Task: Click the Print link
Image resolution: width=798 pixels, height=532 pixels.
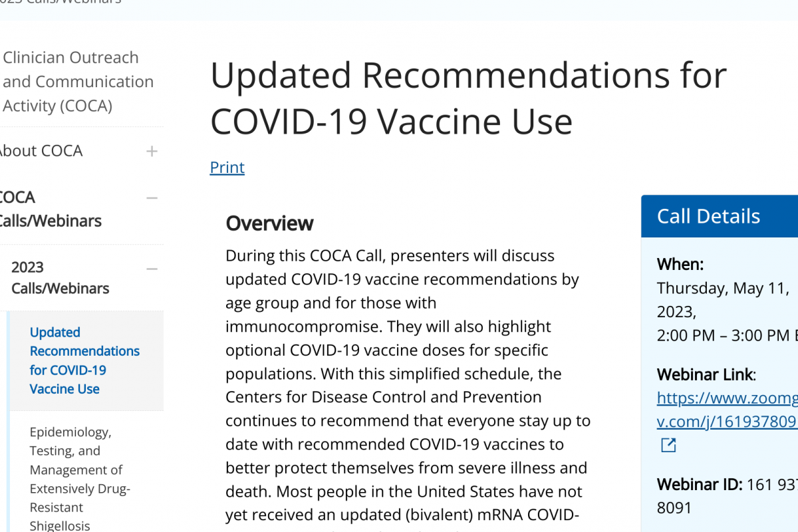Action: coord(227,167)
